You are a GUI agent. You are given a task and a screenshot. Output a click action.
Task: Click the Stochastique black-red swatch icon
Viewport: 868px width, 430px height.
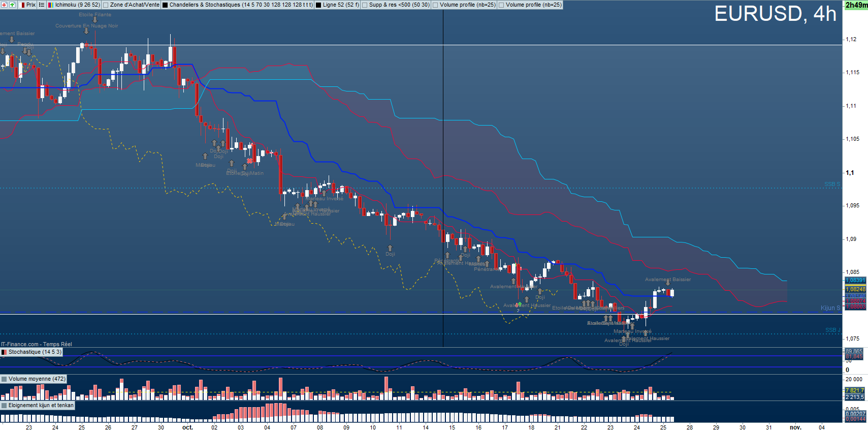tap(5, 352)
